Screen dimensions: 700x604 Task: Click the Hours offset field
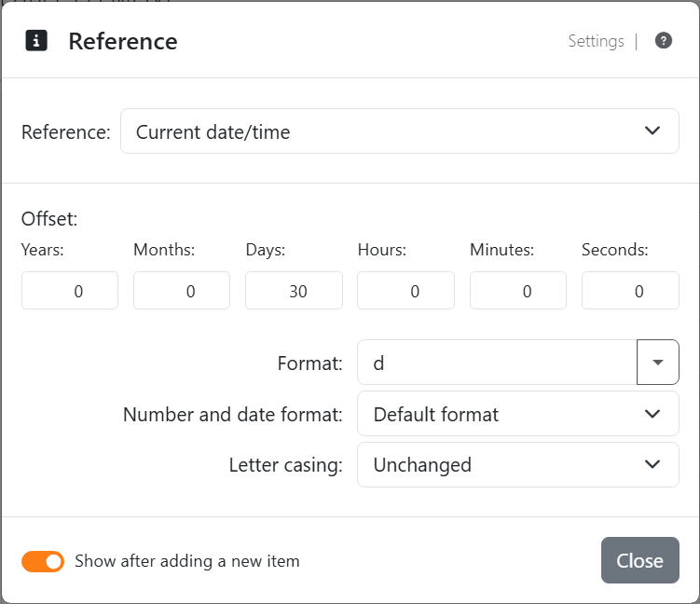click(x=405, y=291)
